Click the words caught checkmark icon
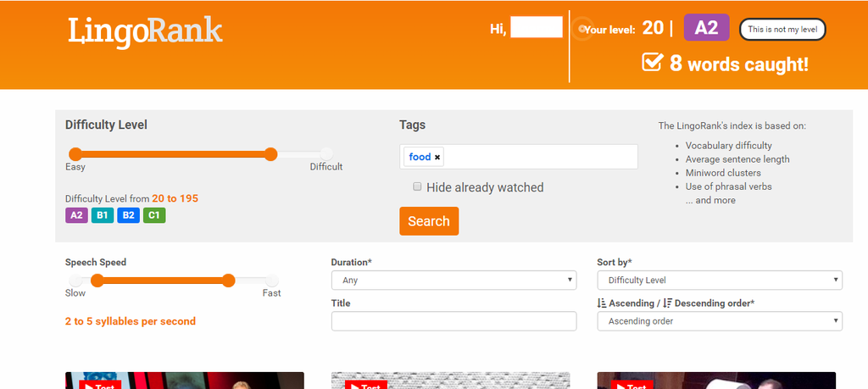Image resolution: width=868 pixels, height=389 pixels. point(652,61)
